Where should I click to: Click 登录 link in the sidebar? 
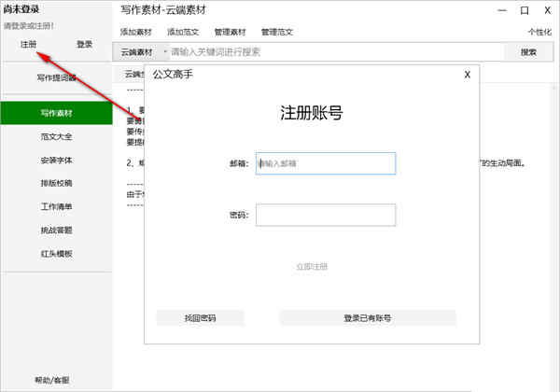(84, 44)
